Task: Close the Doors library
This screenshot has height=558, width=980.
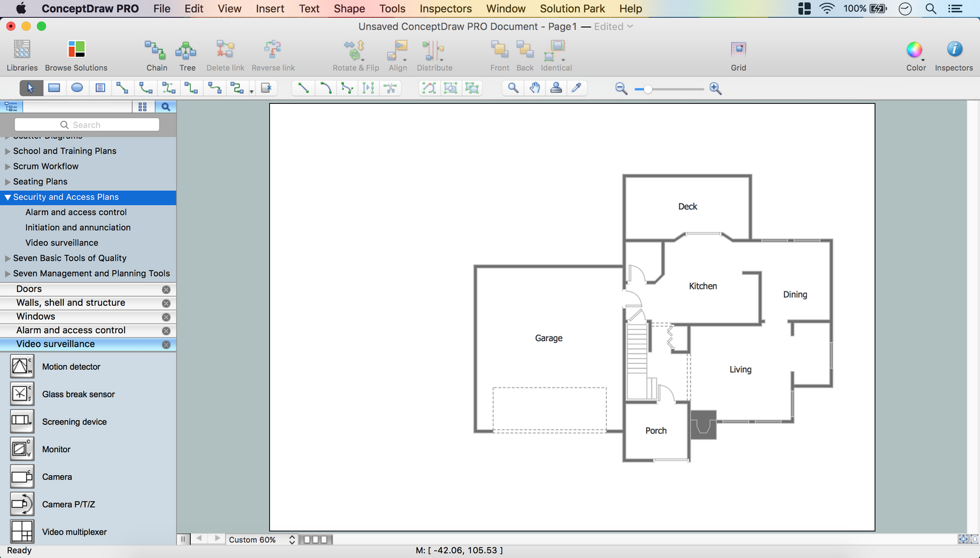Action: (166, 289)
